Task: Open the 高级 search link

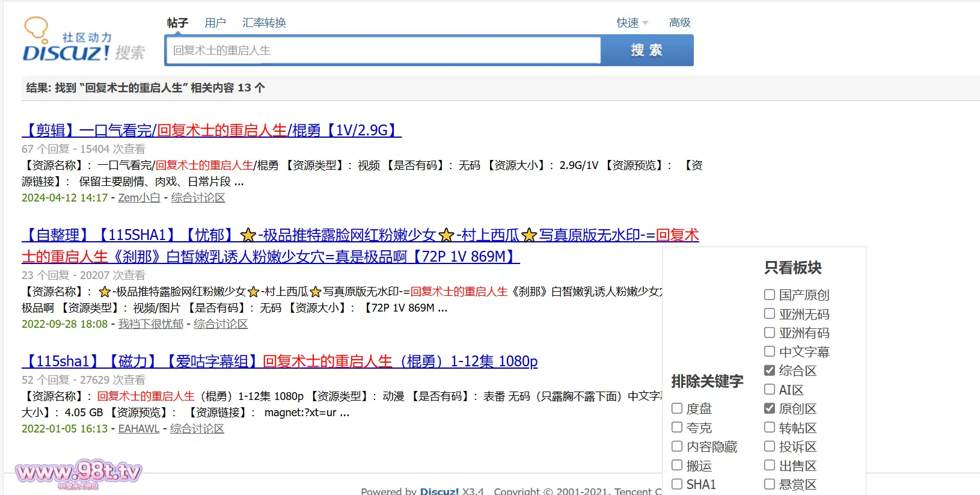Action: coord(680,23)
